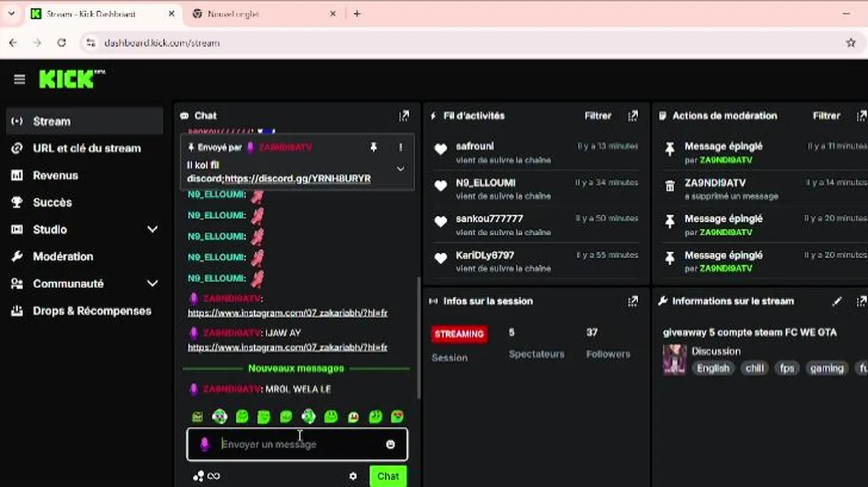
Task: Click the English stream tag
Action: [x=713, y=369]
